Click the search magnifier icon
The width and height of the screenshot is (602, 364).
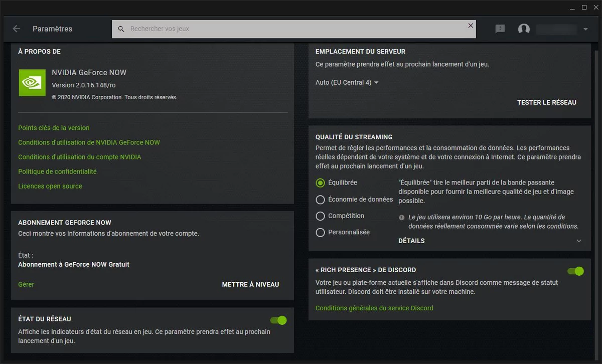point(121,29)
